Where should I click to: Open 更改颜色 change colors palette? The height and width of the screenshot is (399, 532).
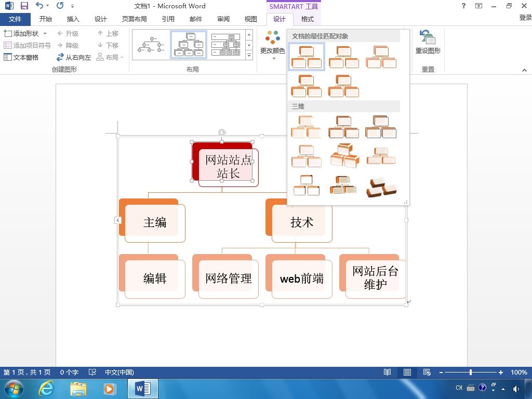tap(272, 45)
